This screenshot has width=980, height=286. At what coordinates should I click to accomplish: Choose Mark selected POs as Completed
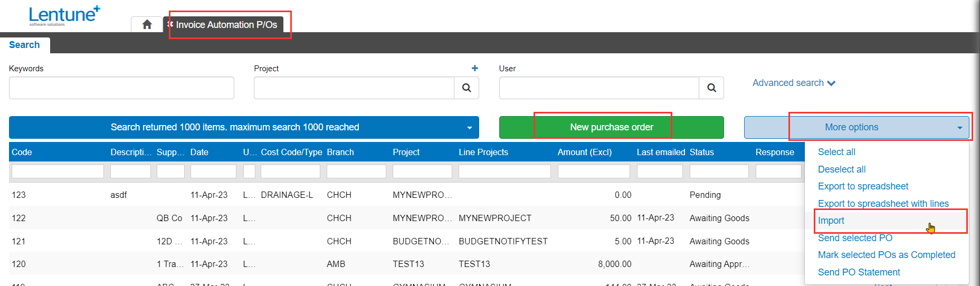coord(887,255)
